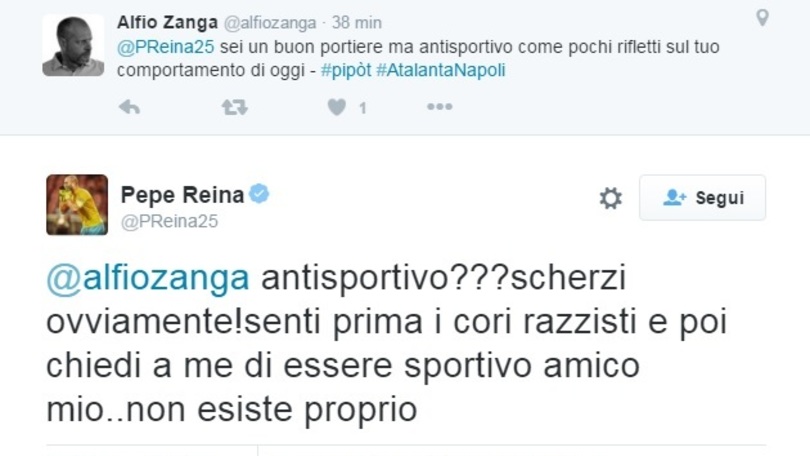Click the reply arrow icon
Screen dimensions: 810x456
129,107
